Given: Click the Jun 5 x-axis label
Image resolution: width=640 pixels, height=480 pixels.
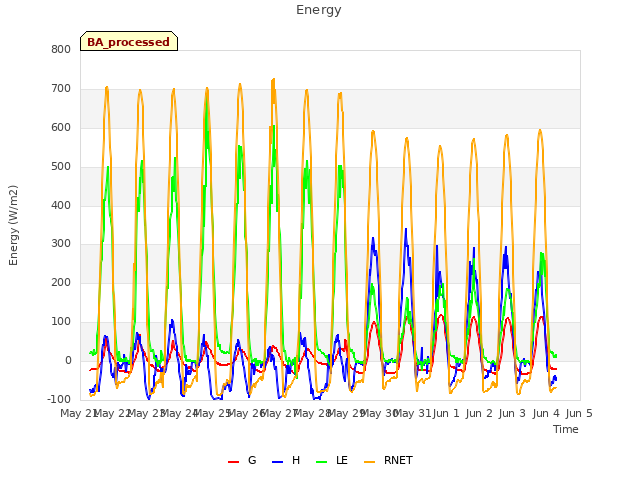Looking at the screenshot, I should pos(579,413).
